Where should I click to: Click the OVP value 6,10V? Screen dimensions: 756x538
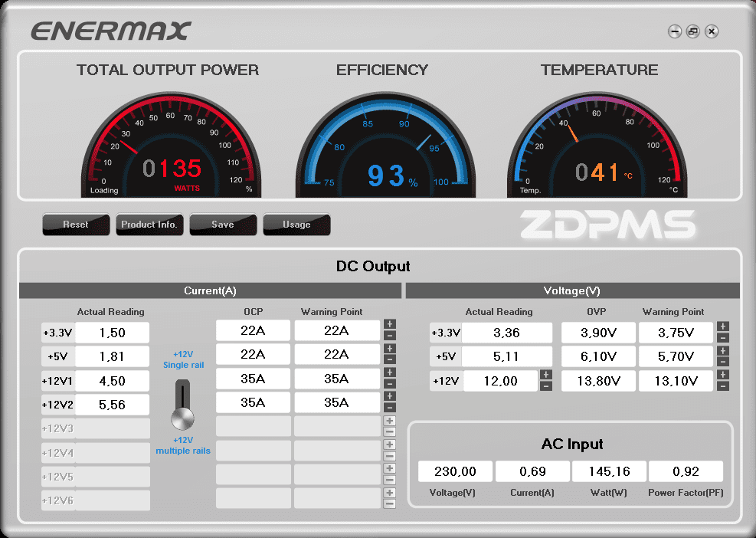click(x=598, y=356)
